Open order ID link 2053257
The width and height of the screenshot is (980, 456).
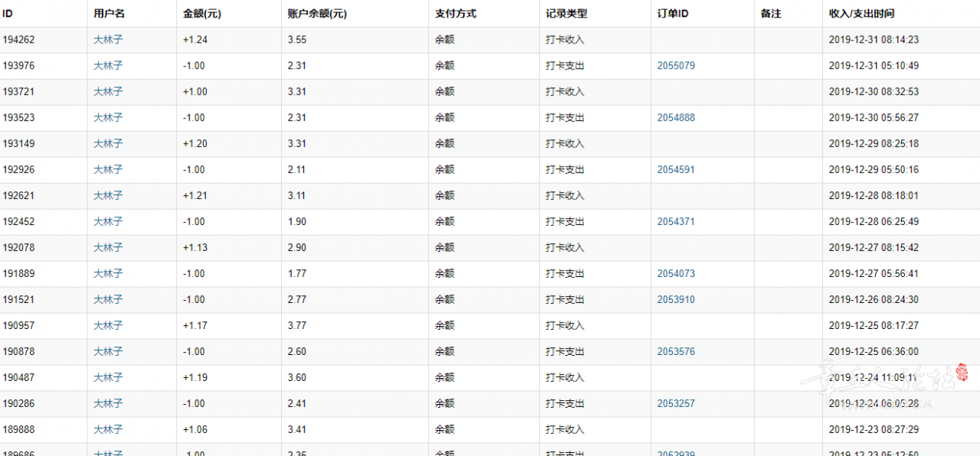click(676, 404)
